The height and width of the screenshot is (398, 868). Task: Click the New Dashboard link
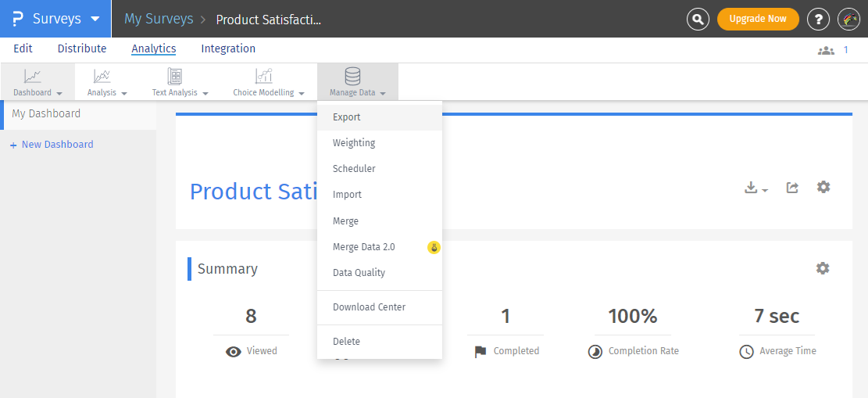57,145
